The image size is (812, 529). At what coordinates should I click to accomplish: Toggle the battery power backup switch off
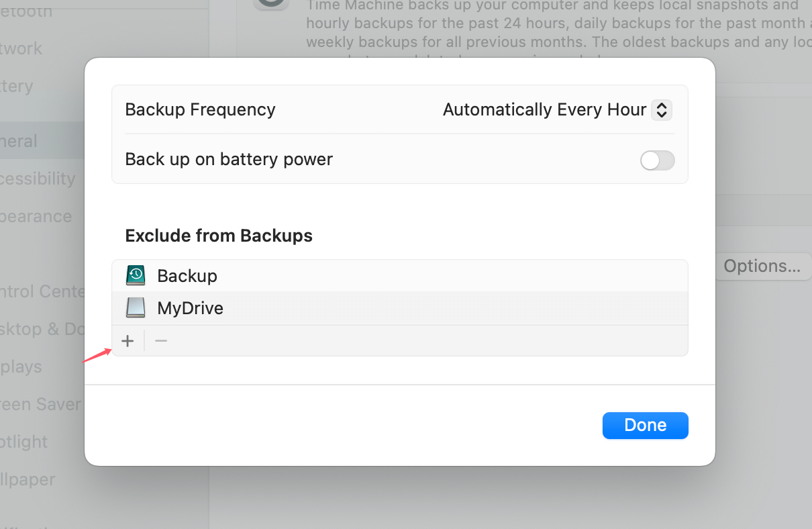pos(657,160)
